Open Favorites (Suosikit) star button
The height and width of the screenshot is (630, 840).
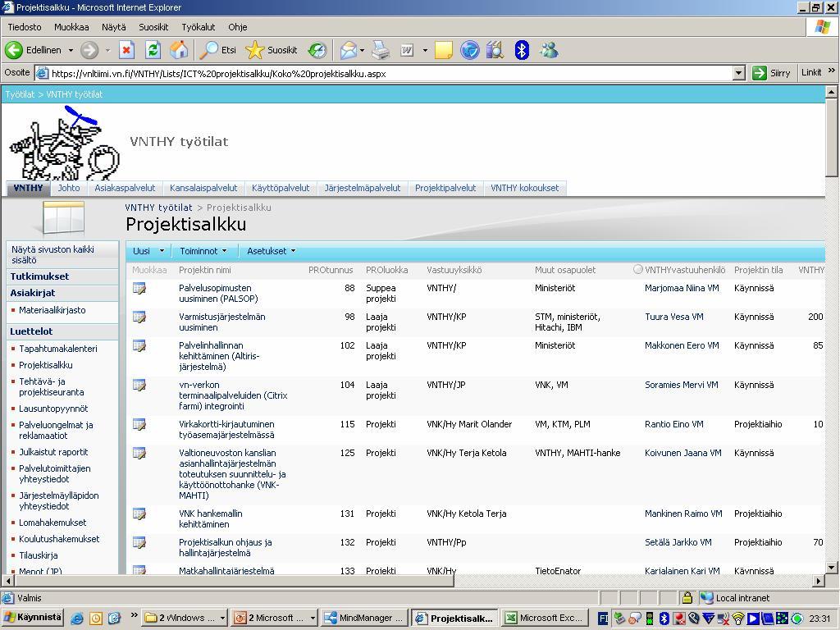(x=271, y=50)
